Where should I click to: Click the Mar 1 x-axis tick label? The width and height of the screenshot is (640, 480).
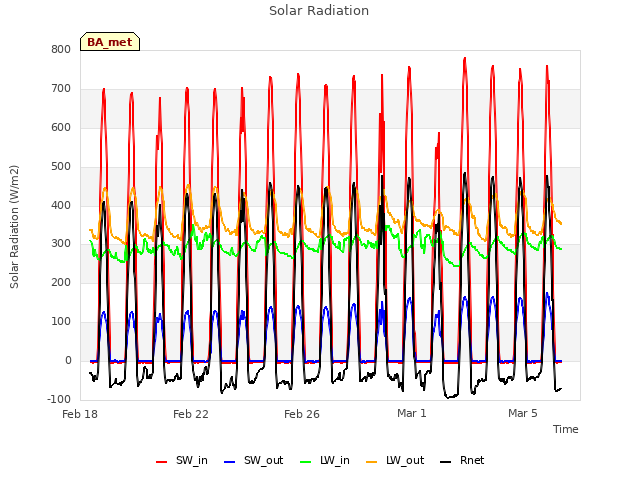(412, 413)
